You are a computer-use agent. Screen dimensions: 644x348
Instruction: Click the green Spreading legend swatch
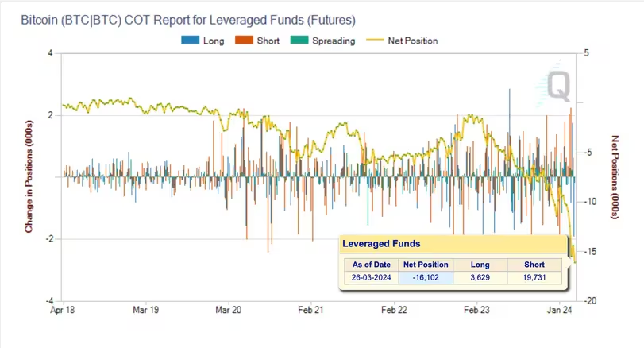tap(299, 41)
